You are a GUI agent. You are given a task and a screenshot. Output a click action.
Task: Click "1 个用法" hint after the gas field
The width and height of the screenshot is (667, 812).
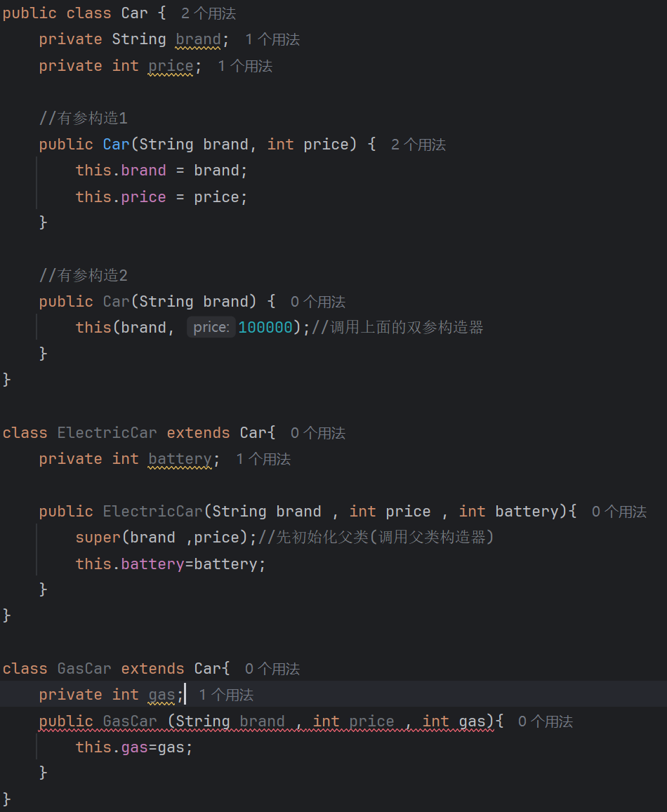click(226, 695)
